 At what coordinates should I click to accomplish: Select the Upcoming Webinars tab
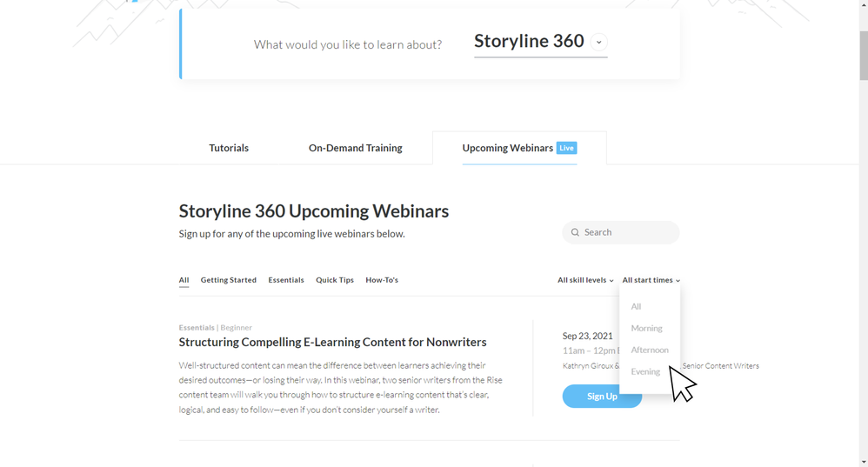[x=507, y=148]
